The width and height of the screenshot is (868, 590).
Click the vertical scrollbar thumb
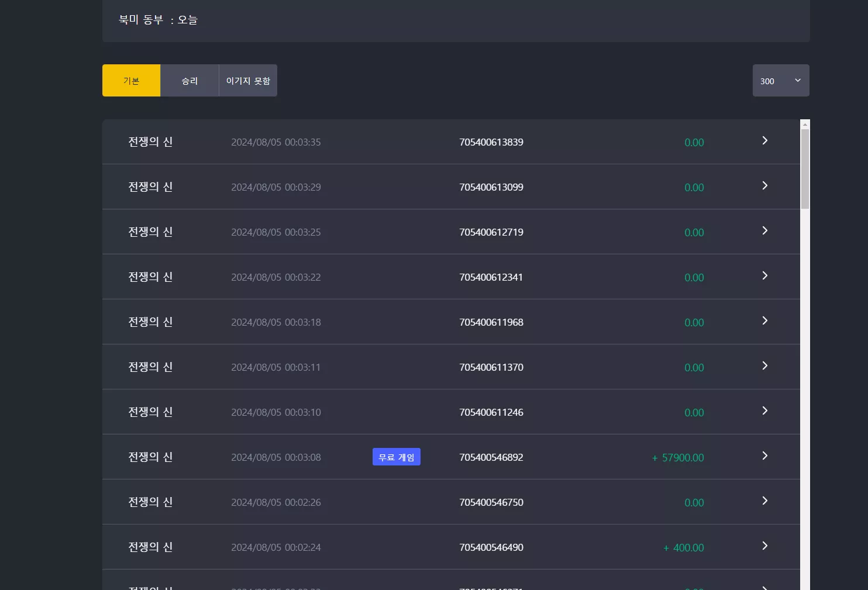click(x=805, y=169)
